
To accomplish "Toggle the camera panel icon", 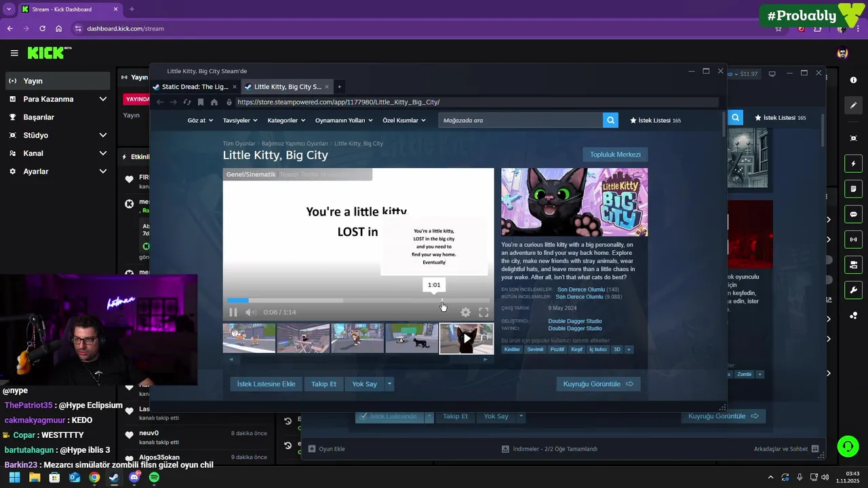I will pos(853,264).
